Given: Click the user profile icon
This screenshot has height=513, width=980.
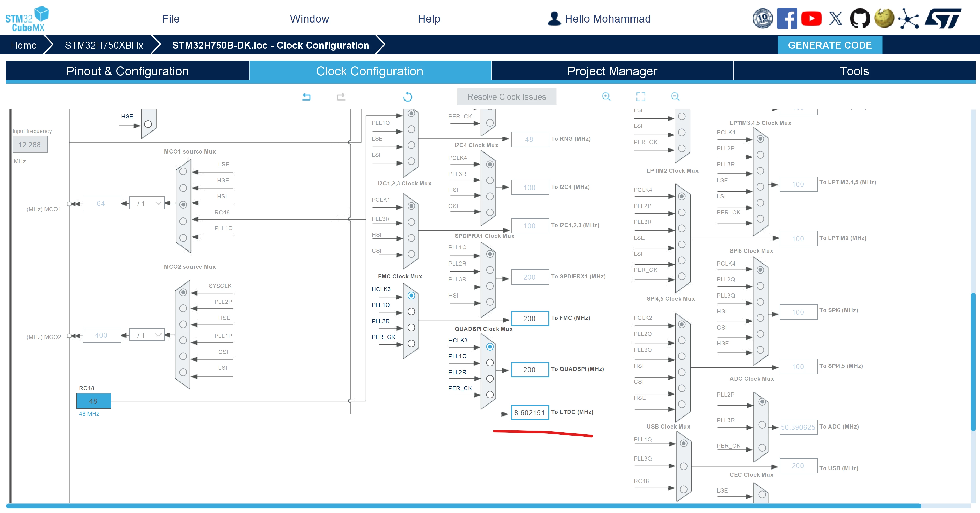Looking at the screenshot, I should [x=554, y=18].
